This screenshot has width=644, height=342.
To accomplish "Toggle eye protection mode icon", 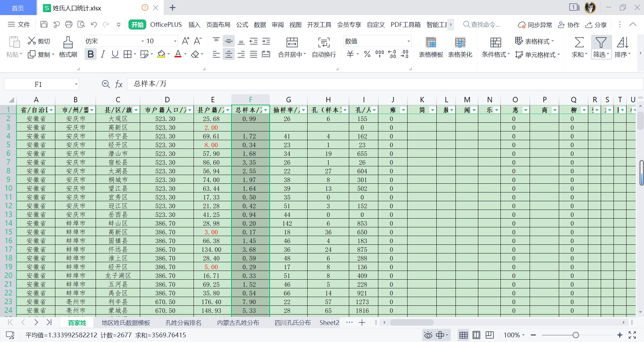I will tap(428, 335).
